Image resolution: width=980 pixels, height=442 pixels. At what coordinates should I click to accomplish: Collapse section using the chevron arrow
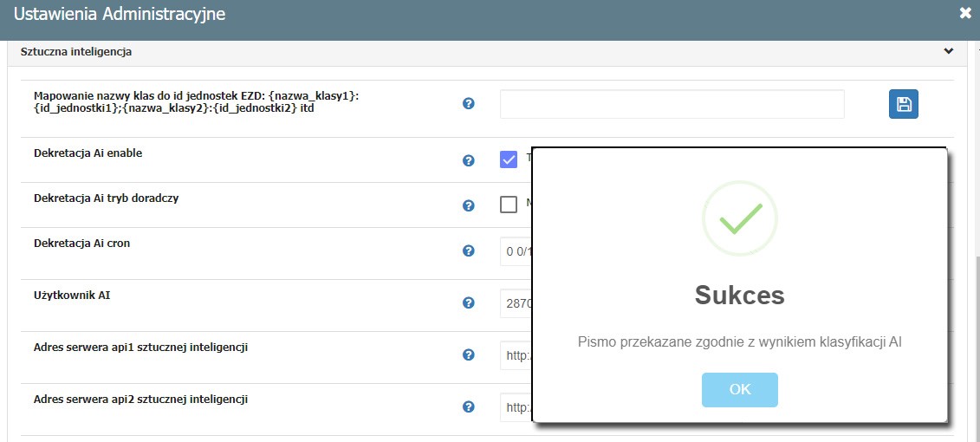pyautogui.click(x=949, y=51)
